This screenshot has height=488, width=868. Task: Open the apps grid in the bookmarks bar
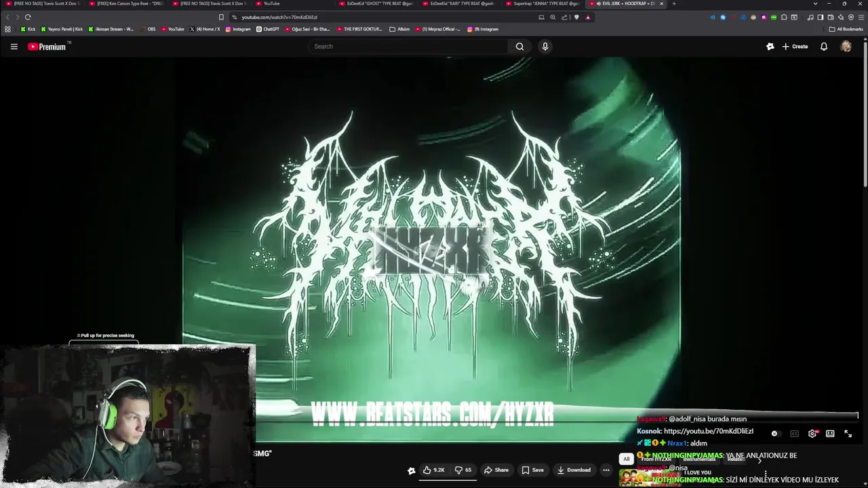coord(7,29)
